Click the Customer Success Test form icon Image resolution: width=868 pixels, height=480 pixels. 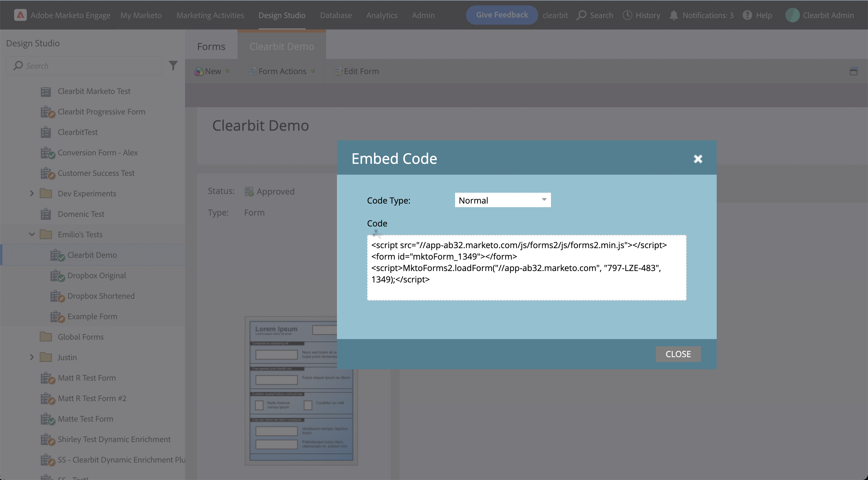point(48,173)
